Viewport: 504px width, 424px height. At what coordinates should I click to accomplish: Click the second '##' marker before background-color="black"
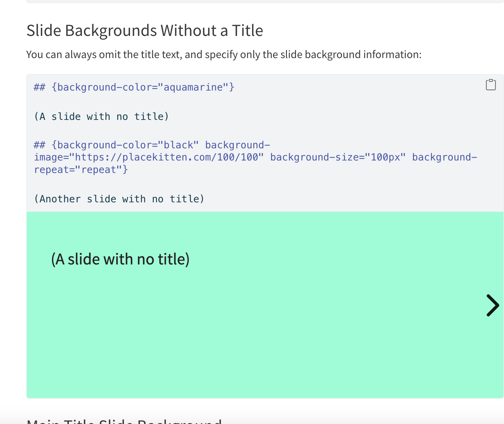coord(40,145)
